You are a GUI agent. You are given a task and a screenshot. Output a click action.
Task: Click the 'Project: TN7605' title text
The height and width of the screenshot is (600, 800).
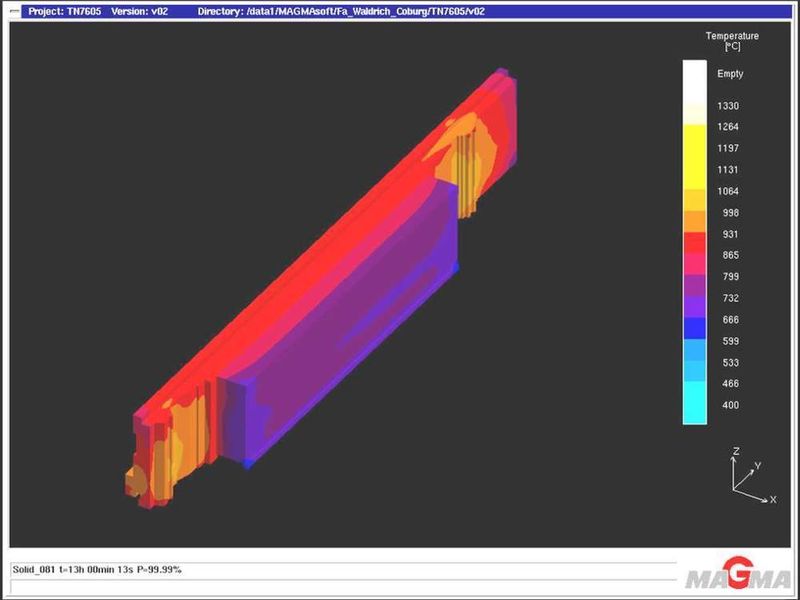click(x=64, y=11)
